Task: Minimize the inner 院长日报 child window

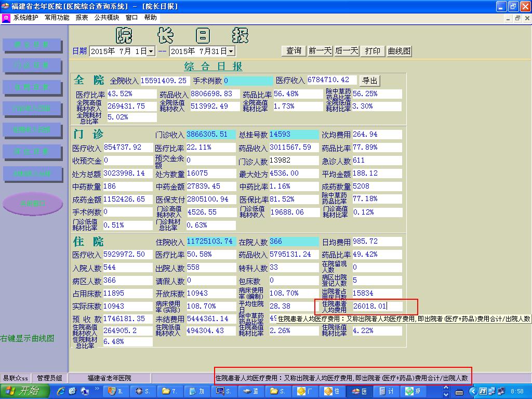Action: [x=508, y=18]
